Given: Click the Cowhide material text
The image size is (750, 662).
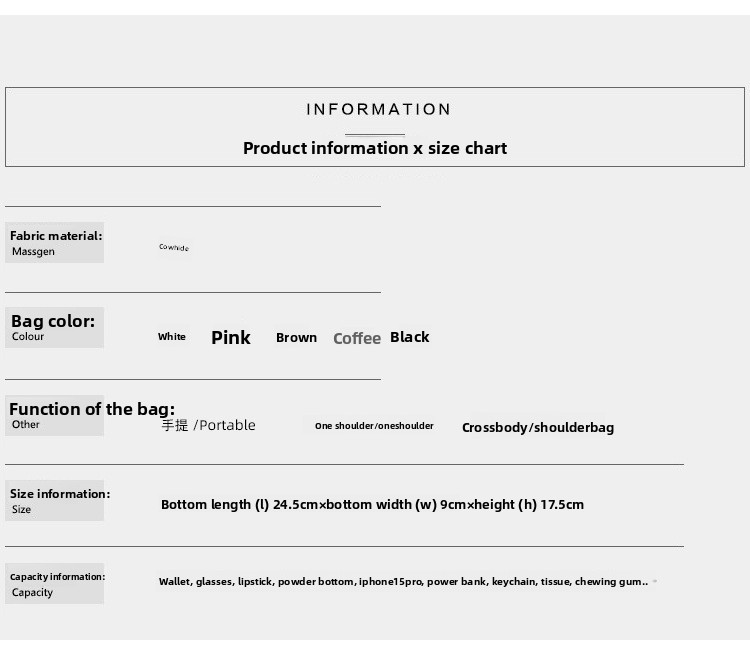Looking at the screenshot, I should point(174,247).
